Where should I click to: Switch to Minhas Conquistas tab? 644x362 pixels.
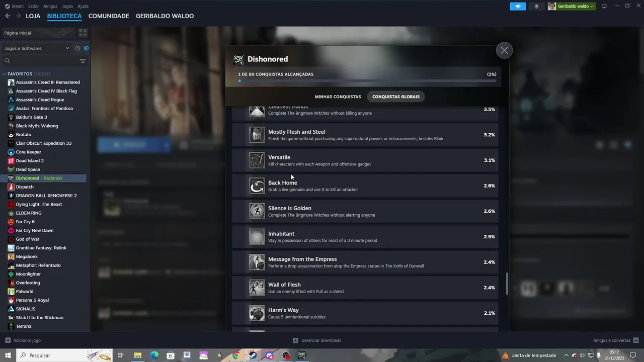(x=338, y=97)
